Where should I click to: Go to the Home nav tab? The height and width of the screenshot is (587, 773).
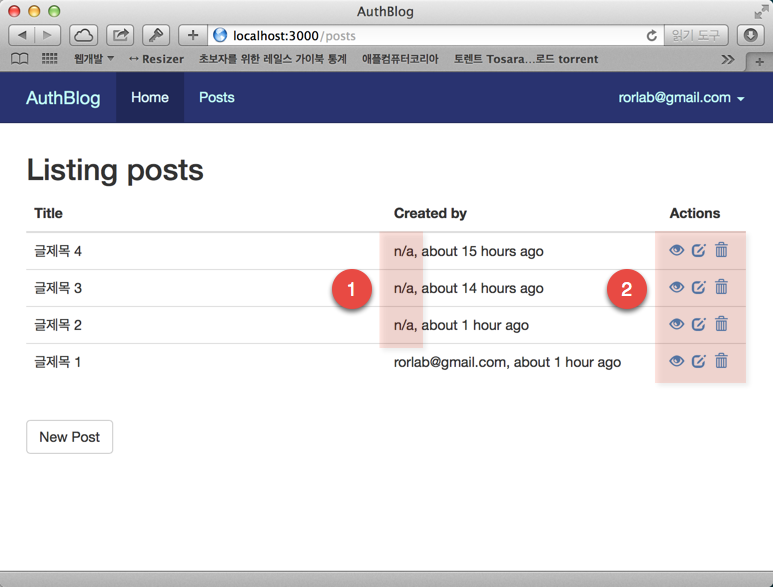click(x=150, y=98)
